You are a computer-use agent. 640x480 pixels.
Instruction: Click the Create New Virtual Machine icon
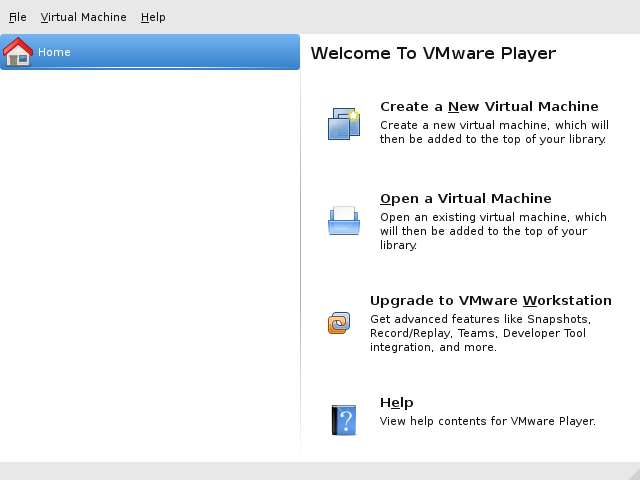pos(344,124)
